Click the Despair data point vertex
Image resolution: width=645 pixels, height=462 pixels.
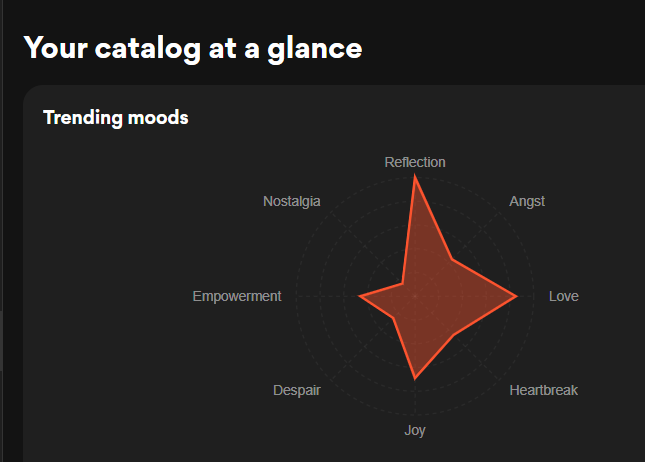pos(393,318)
